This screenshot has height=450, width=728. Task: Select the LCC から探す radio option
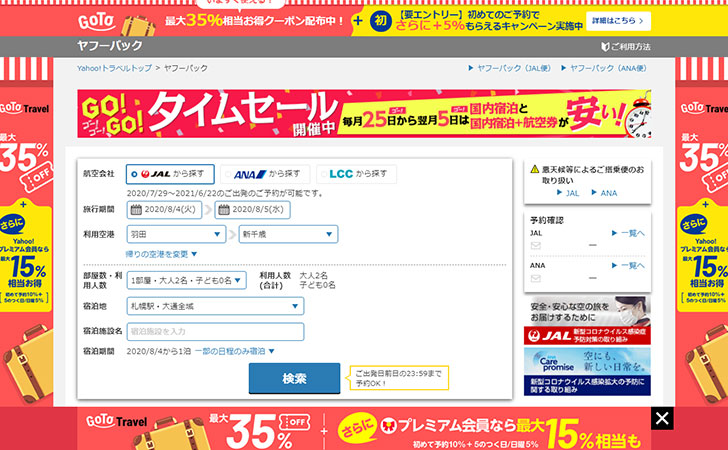[356, 174]
